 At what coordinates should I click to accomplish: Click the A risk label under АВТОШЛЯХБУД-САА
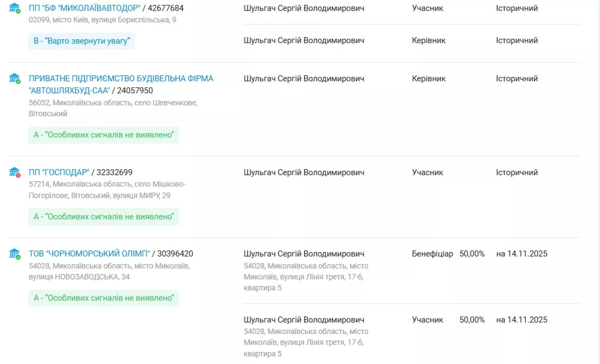104,135
